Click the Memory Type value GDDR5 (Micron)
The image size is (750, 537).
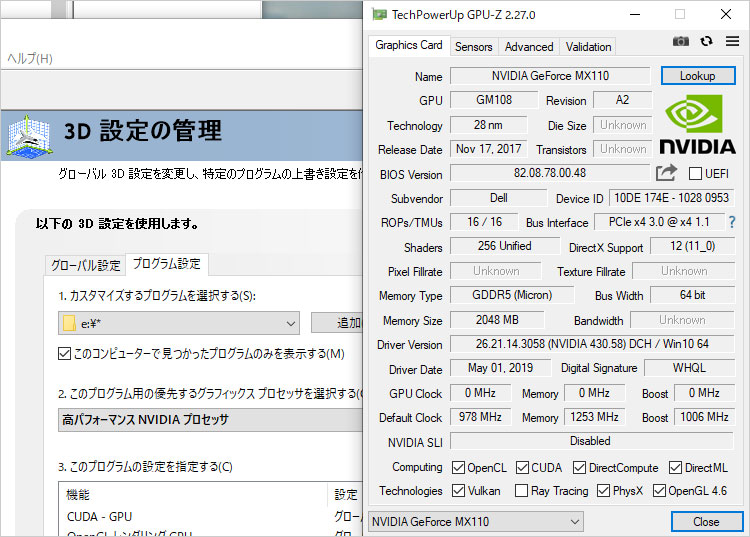[512, 295]
